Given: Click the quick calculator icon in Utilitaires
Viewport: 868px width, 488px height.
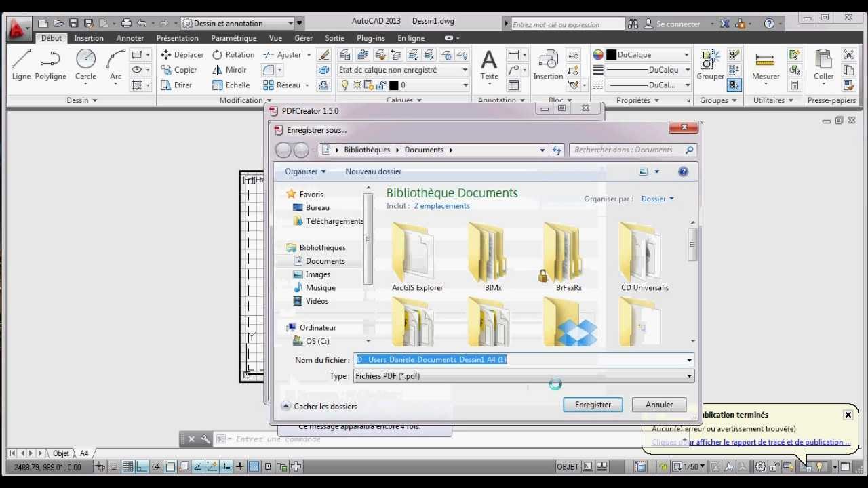Looking at the screenshot, I should point(794,85).
